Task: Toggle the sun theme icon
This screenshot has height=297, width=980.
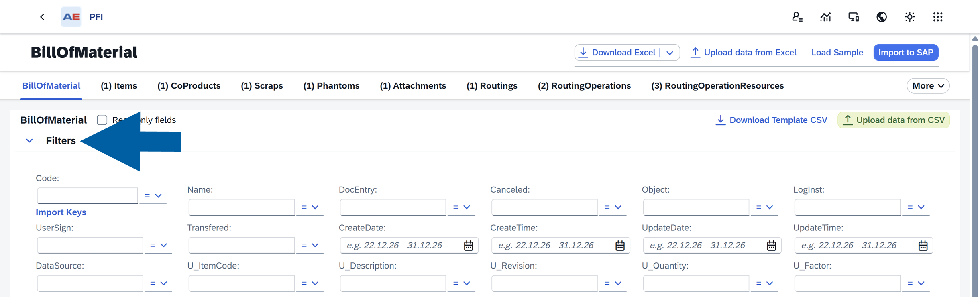Action: (x=909, y=17)
